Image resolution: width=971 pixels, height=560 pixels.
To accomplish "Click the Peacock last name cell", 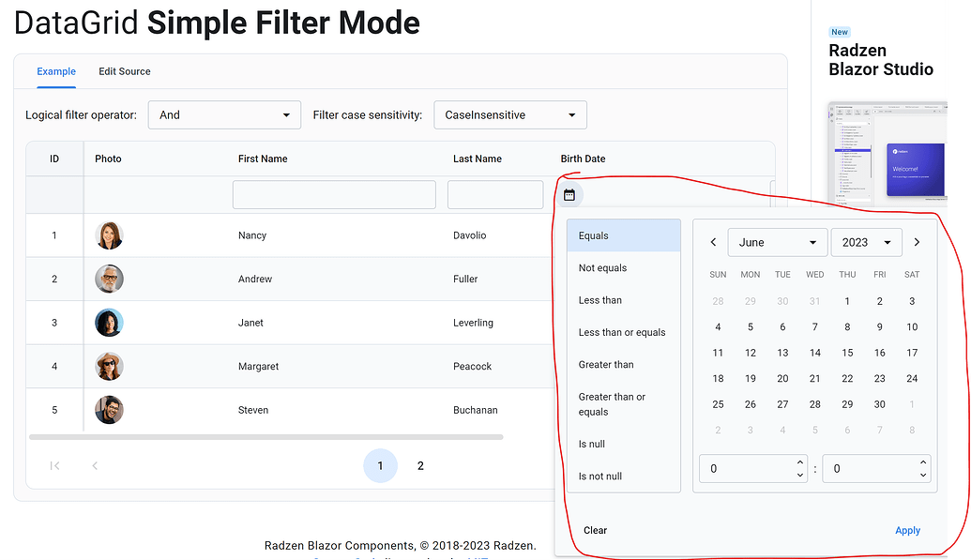I will [473, 366].
